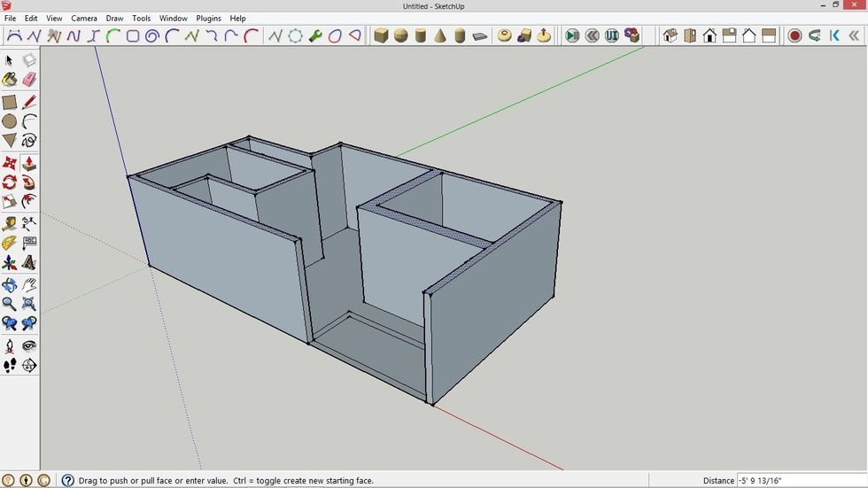Choose the Orbit tool
This screenshot has height=488, width=868.
point(10,285)
